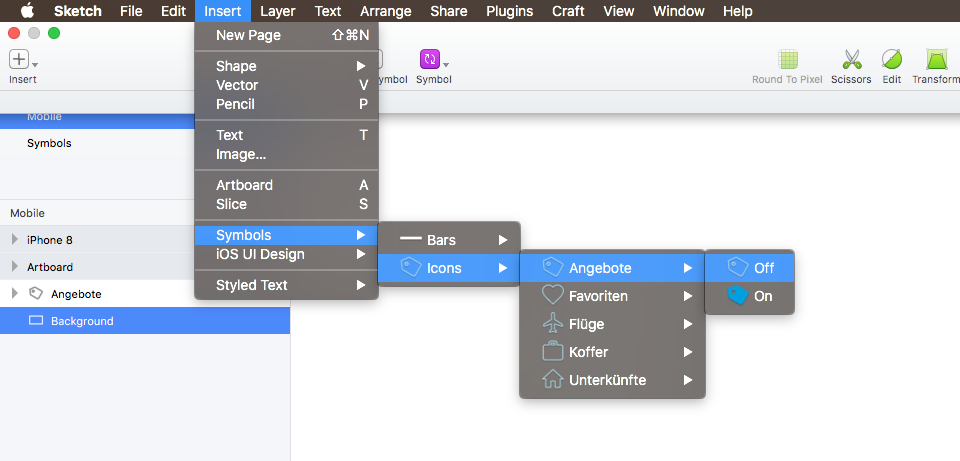Open the Arrange menu

pyautogui.click(x=386, y=11)
